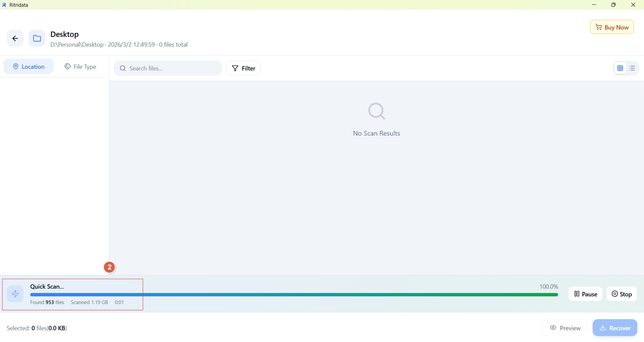The height and width of the screenshot is (342, 644).
Task: Maximize the Ritridata window
Action: coord(614,5)
